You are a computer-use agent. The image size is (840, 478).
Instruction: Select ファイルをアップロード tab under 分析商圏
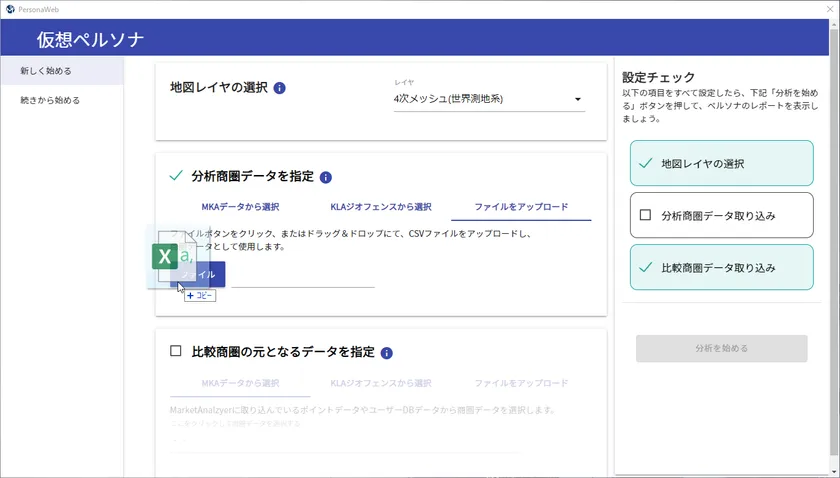click(521, 207)
